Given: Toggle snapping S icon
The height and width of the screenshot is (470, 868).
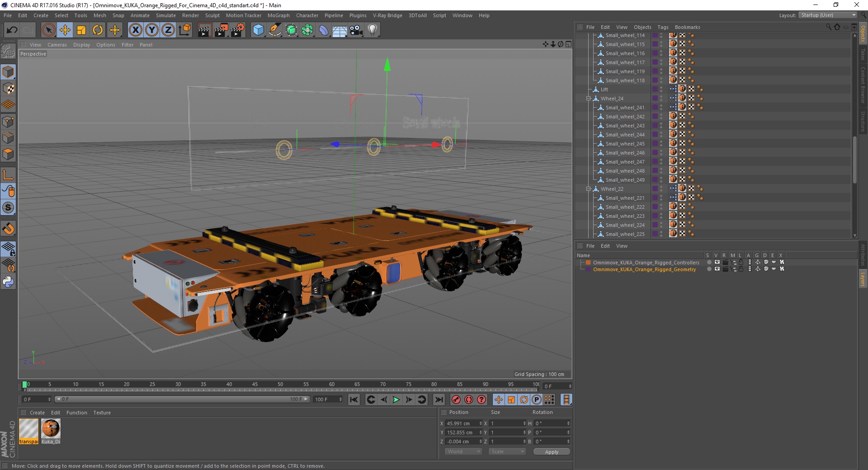Looking at the screenshot, I should (8, 208).
